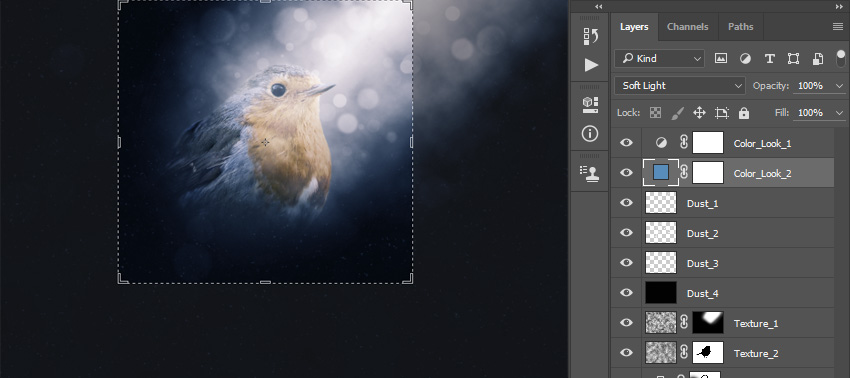Hide the Dust_4 layer
Image resolution: width=850 pixels, height=378 pixels.
tap(626, 293)
